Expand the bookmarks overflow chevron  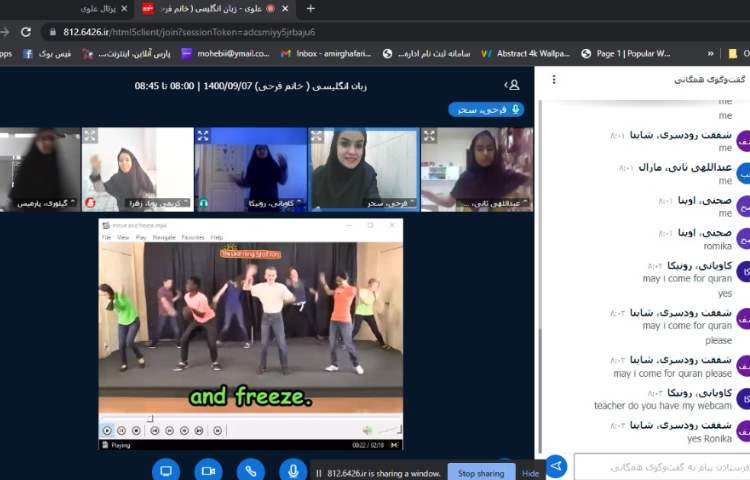[710, 54]
